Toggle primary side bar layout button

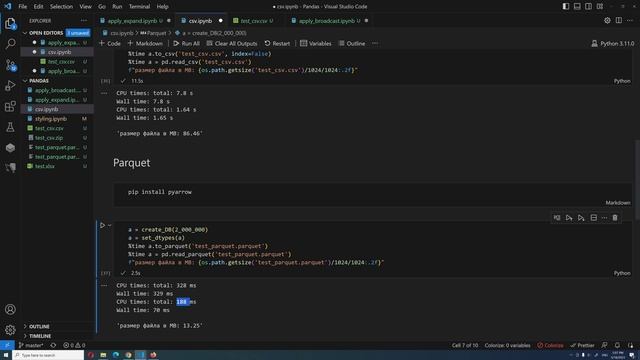point(566,7)
